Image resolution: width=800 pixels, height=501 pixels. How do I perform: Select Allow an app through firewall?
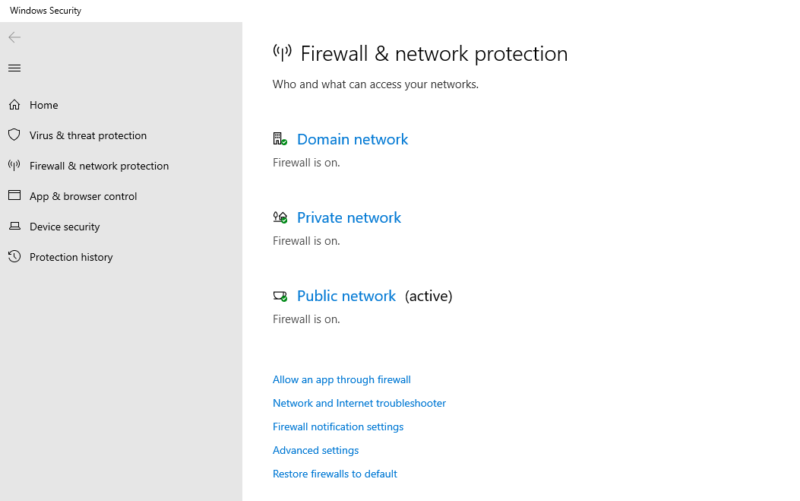(x=341, y=380)
